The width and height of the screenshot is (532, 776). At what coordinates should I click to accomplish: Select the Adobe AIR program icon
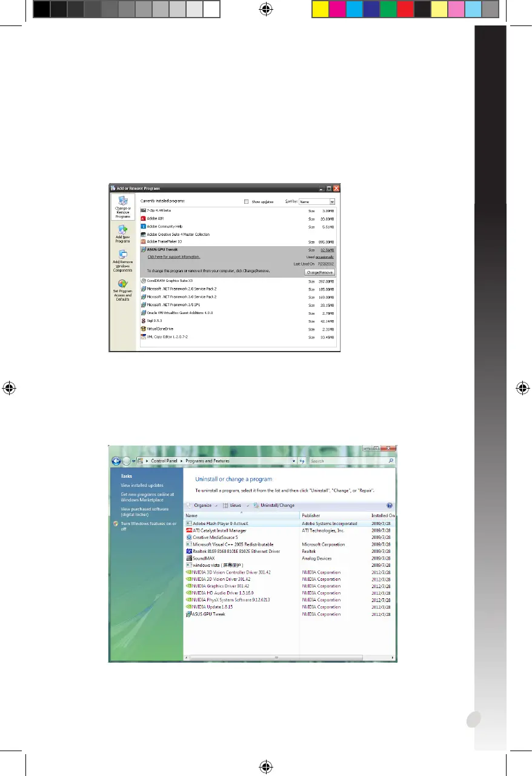pyautogui.click(x=144, y=218)
